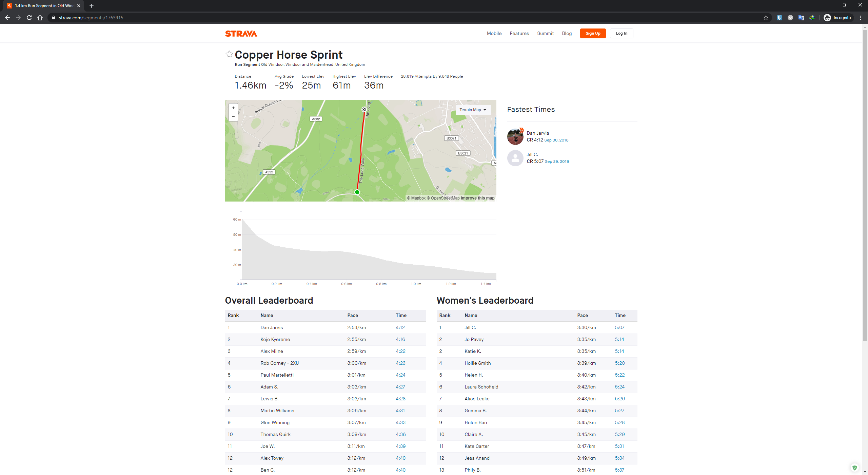Open Jill C.'s profile avatar
This screenshot has height=475, width=868.
515,158
